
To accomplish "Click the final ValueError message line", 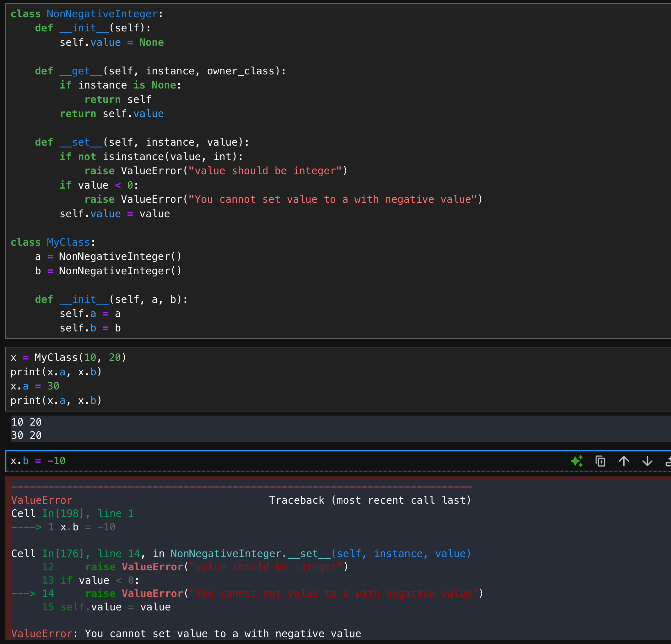I will pos(186,633).
